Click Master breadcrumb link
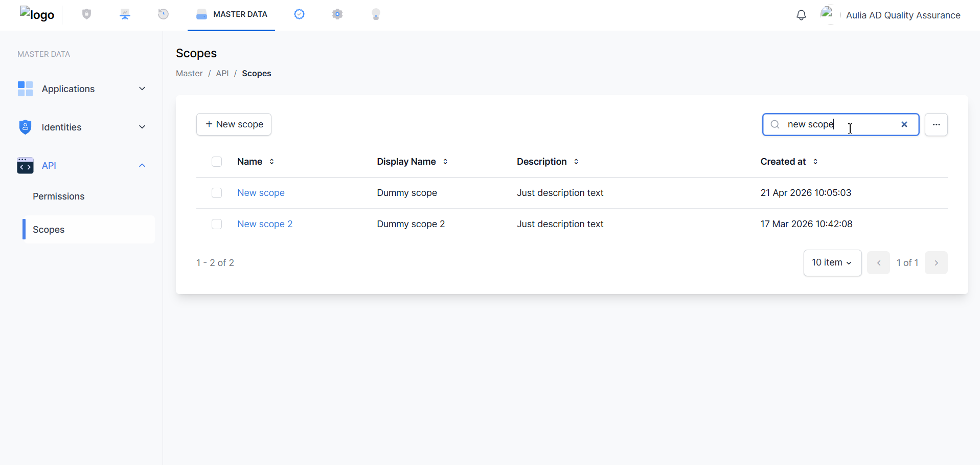The width and height of the screenshot is (980, 465). [189, 73]
